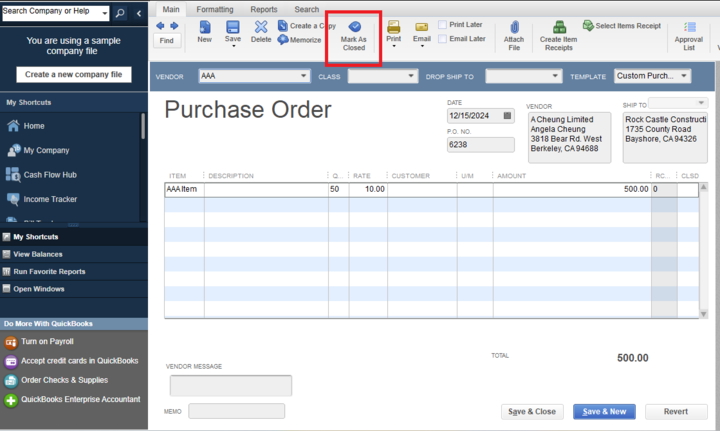The width and height of the screenshot is (720, 431).
Task: Open the Email dropdown arrow
Action: (422, 46)
